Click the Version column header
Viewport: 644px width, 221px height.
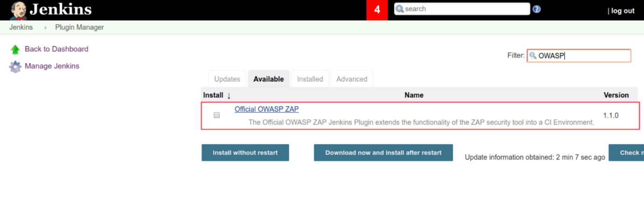pos(616,95)
